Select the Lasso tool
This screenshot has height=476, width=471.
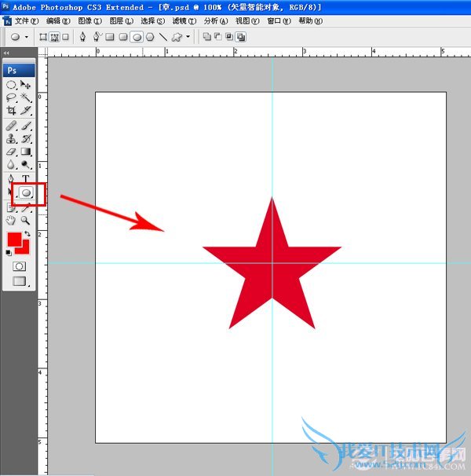pyautogui.click(x=11, y=97)
